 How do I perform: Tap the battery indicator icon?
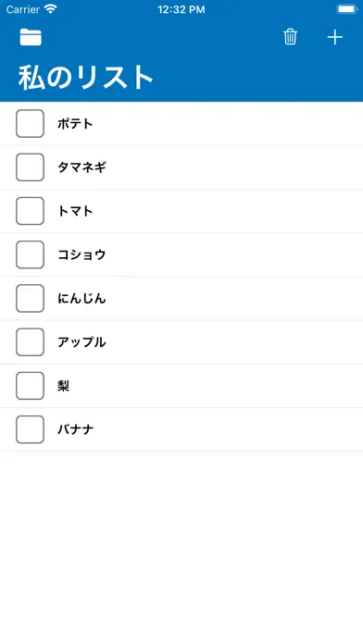point(346,9)
